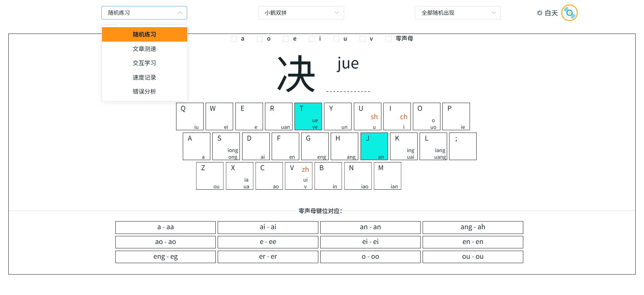Tick the 'a' vowel checkbox
The width and height of the screenshot is (644, 295).
click(234, 39)
